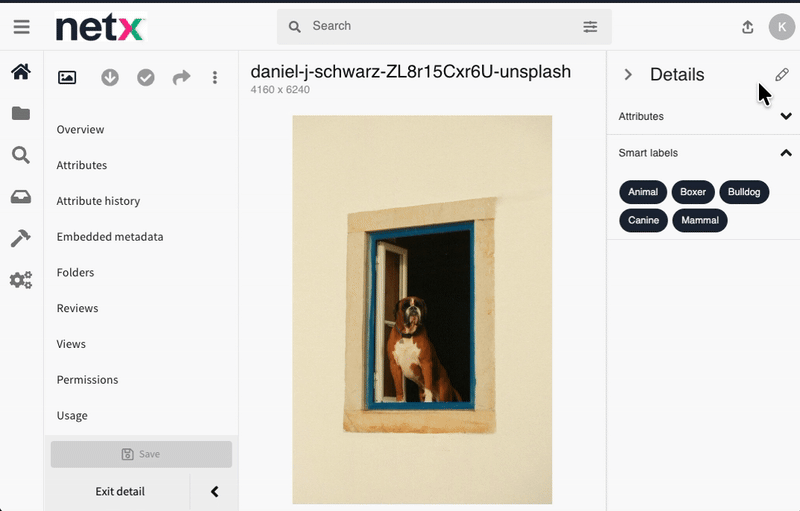800x511 pixels.
Task: Collapse the Details panel arrow
Action: click(x=628, y=75)
